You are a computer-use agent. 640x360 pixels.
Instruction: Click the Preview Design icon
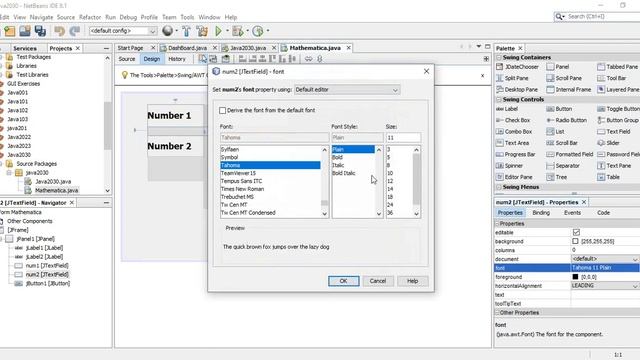tap(225, 59)
